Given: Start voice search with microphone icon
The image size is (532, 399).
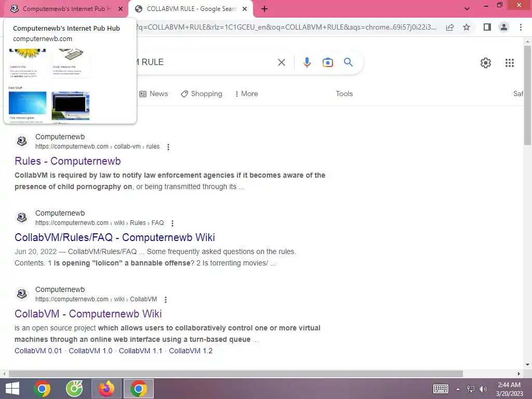Looking at the screenshot, I should pyautogui.click(x=307, y=62).
